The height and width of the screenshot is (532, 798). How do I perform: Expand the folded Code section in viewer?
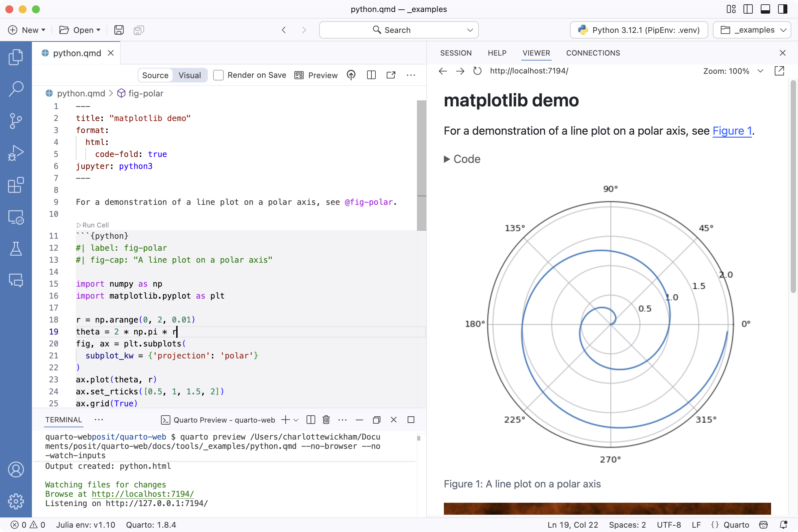[462, 159]
